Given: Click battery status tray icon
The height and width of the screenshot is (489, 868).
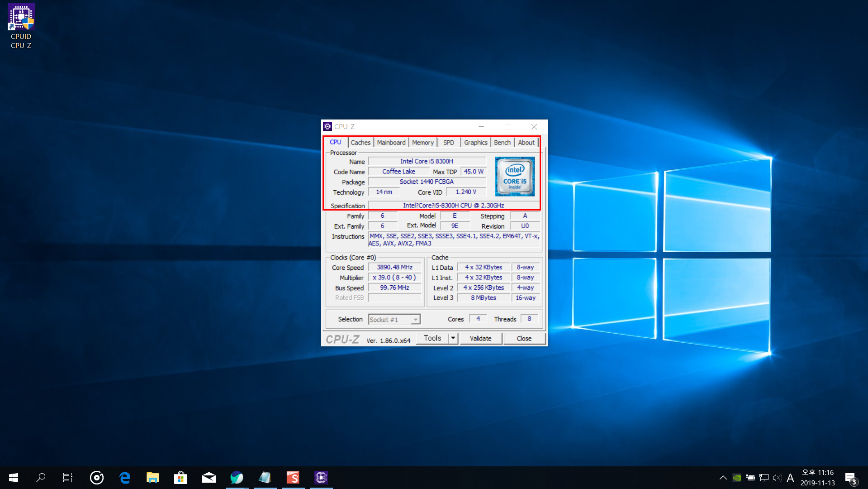Looking at the screenshot, I should click(x=750, y=478).
